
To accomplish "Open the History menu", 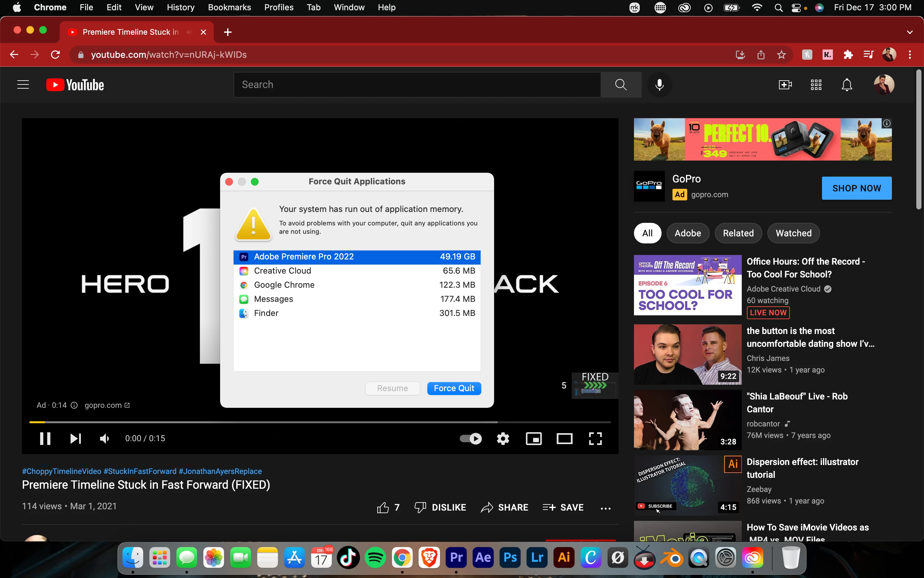I will [181, 7].
